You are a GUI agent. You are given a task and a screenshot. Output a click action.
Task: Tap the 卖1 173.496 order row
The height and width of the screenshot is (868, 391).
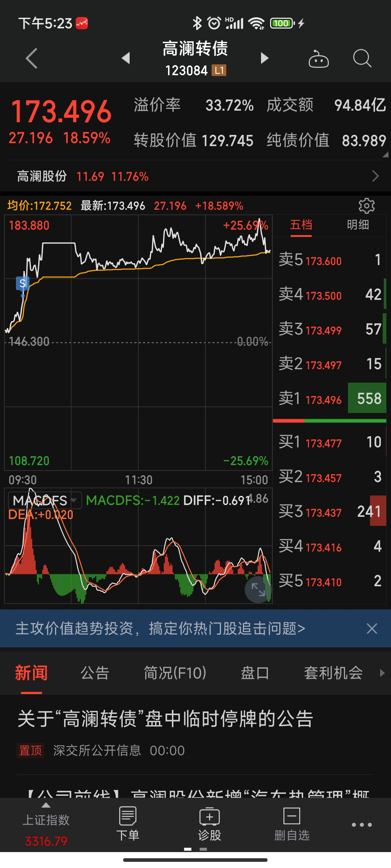click(x=329, y=399)
